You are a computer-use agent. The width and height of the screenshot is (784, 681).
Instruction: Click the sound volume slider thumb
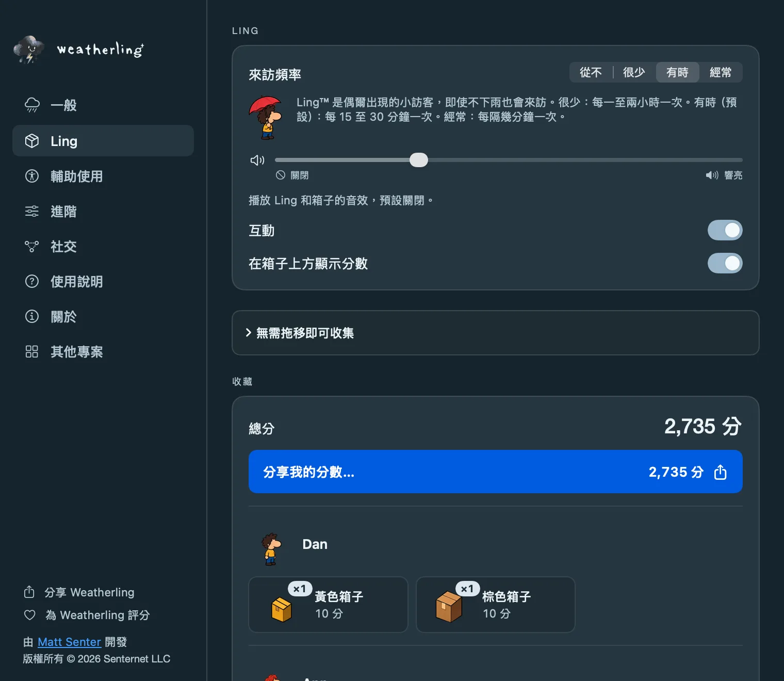(x=419, y=160)
